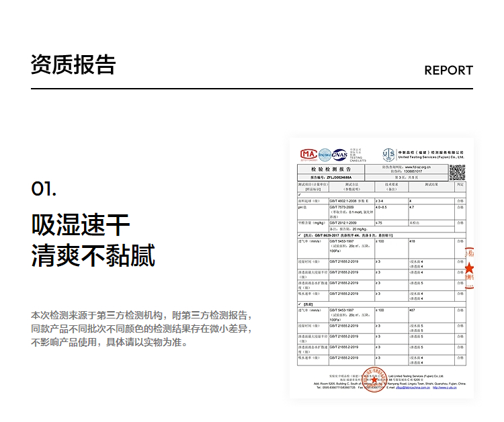Click the REPORT label

[x=449, y=71]
